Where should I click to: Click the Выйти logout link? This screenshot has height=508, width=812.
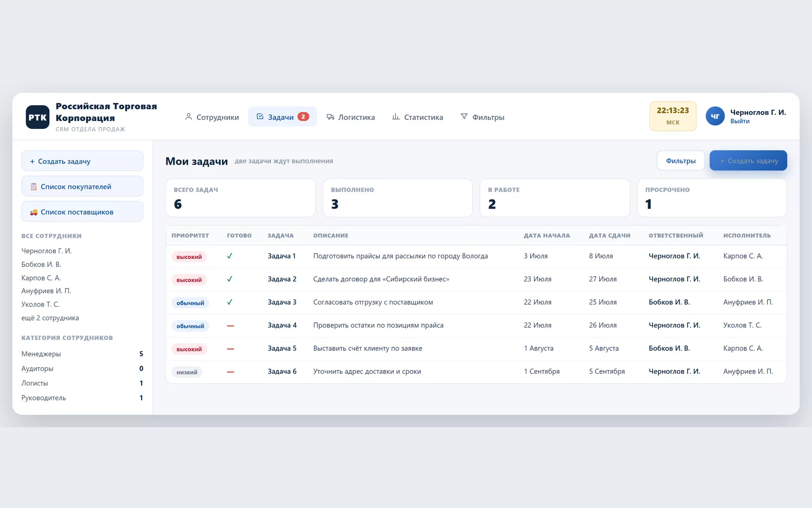(x=740, y=121)
